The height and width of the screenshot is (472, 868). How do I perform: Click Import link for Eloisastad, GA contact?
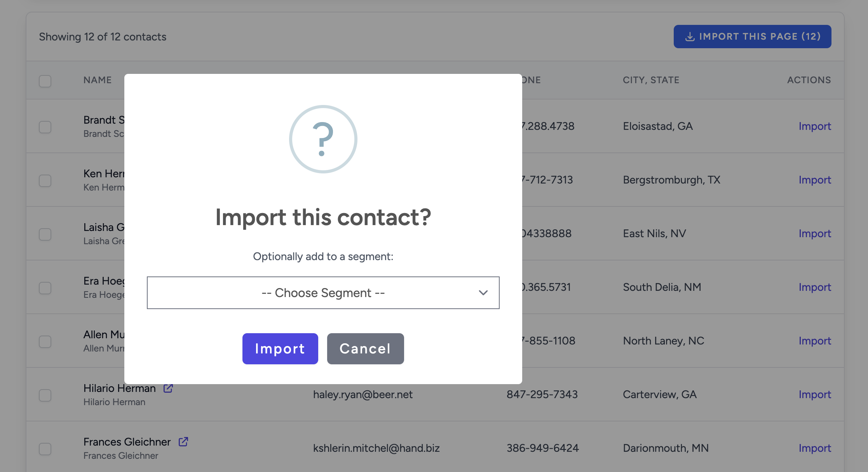click(x=814, y=126)
